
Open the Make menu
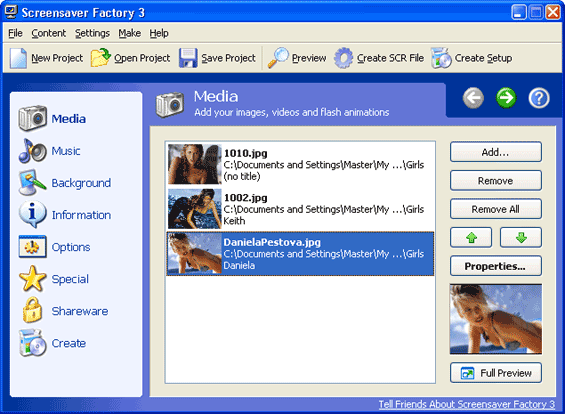[x=130, y=34]
